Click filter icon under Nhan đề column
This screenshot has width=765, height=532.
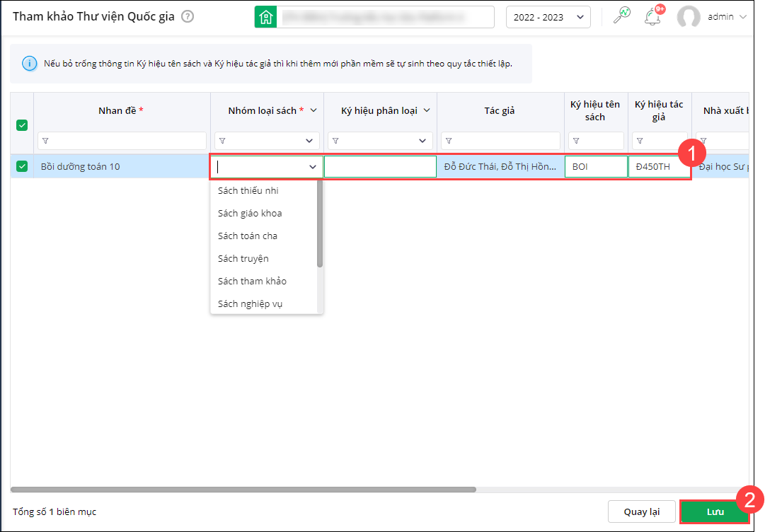45,141
